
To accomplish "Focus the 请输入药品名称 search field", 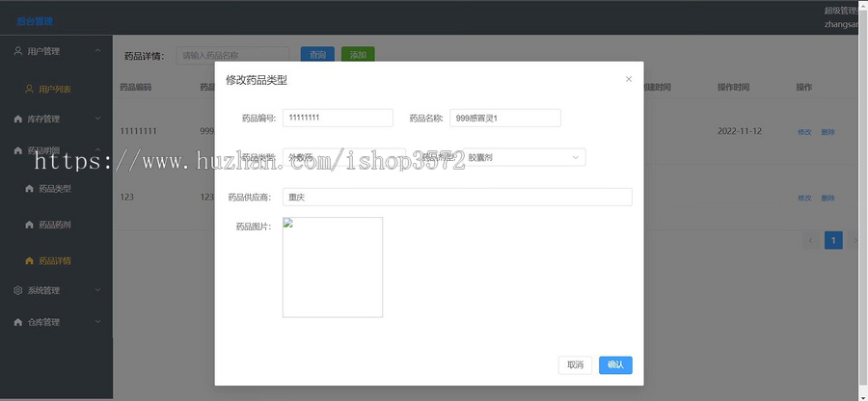I will point(232,55).
